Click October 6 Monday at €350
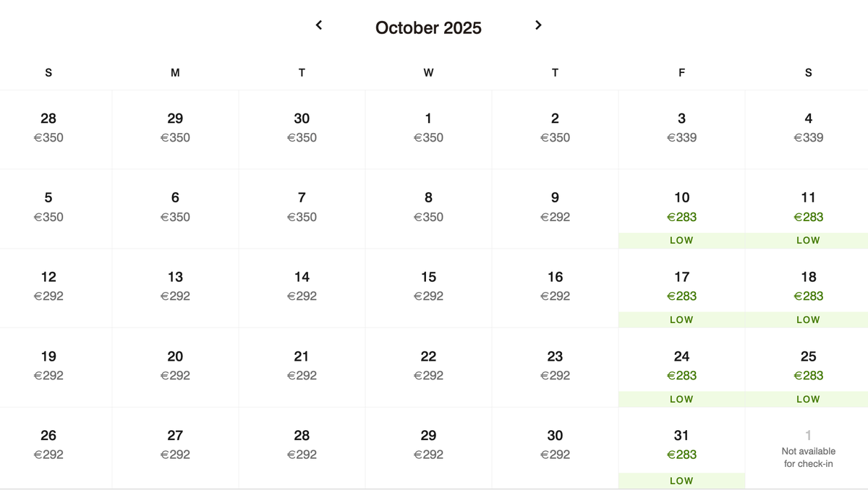The width and height of the screenshot is (868, 498). coord(175,209)
